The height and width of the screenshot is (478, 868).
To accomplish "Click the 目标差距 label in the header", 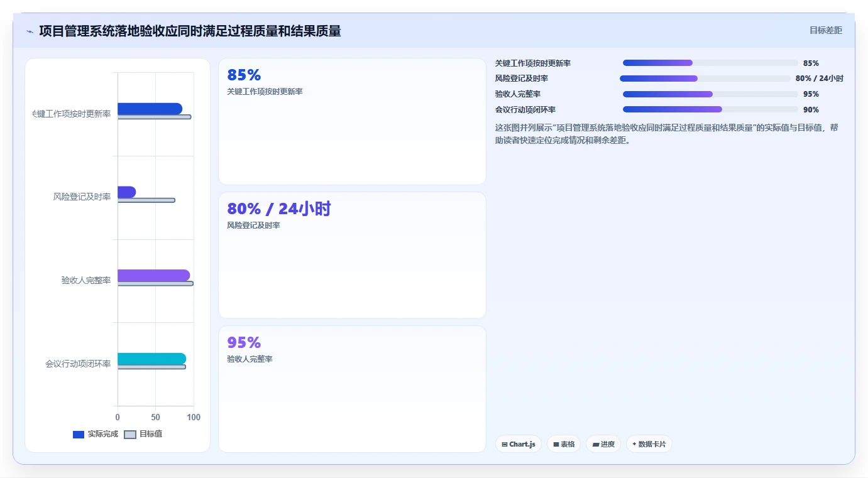I will [825, 30].
